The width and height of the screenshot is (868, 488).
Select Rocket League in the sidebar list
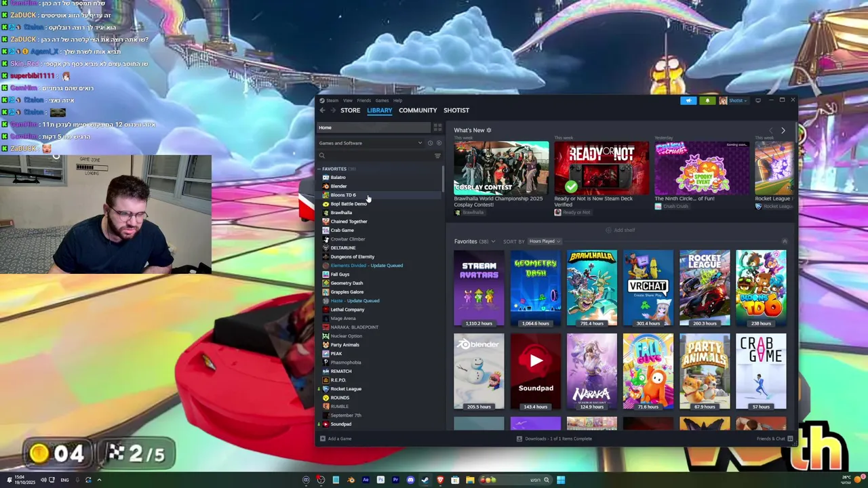coord(346,389)
